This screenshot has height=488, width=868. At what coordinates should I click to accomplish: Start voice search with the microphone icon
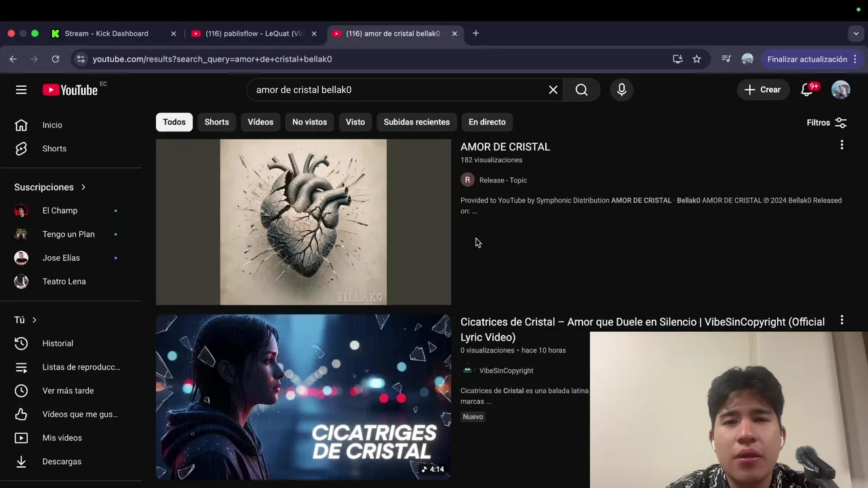[622, 89]
